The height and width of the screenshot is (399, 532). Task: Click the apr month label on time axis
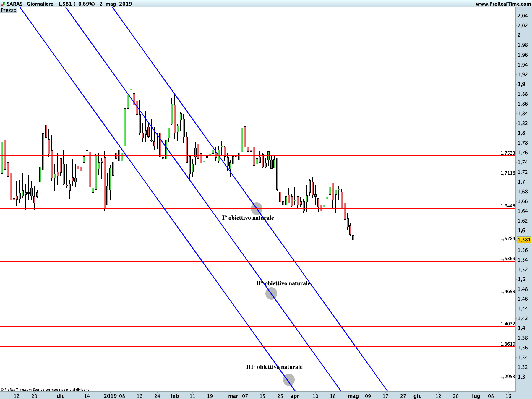click(x=295, y=396)
